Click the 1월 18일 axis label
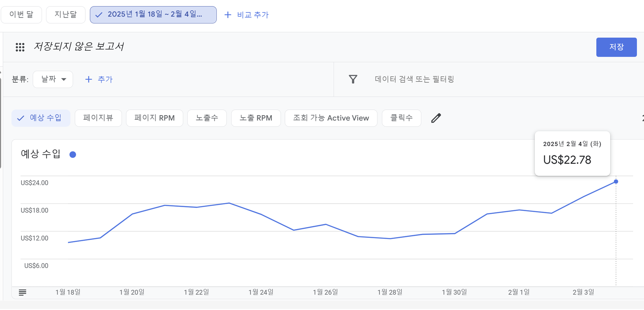The height and width of the screenshot is (310, 644). (x=68, y=292)
